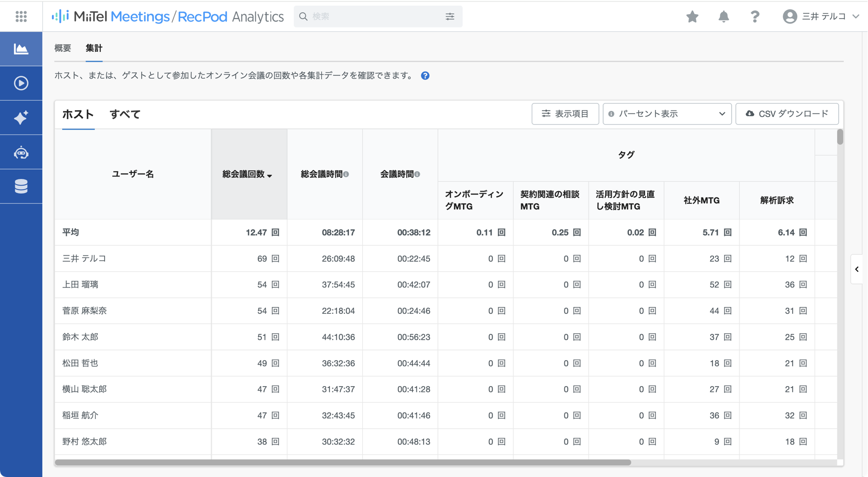Click info icon next to 会議時間 header
This screenshot has height=477, width=868.
pyautogui.click(x=417, y=174)
